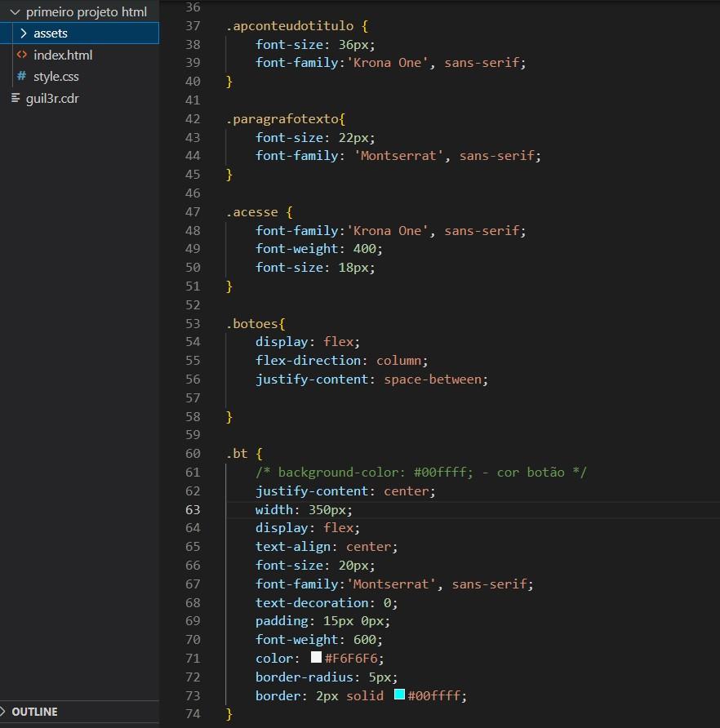Click line number 47 in the gutter

193,211
